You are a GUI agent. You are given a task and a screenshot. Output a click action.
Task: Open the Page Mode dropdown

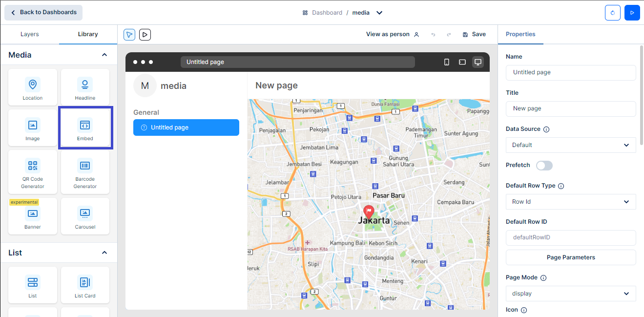(x=570, y=294)
